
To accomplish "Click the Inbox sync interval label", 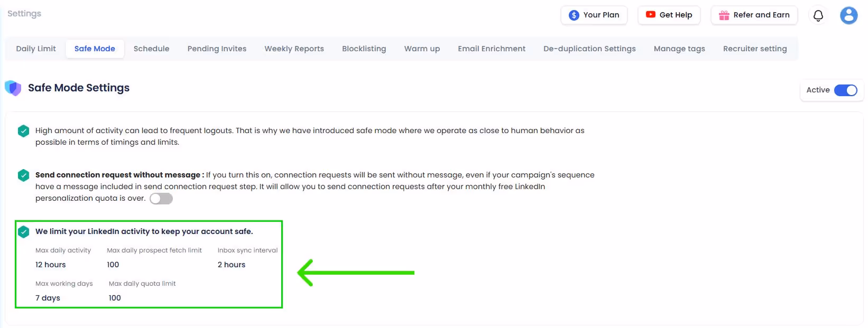I will click(247, 250).
